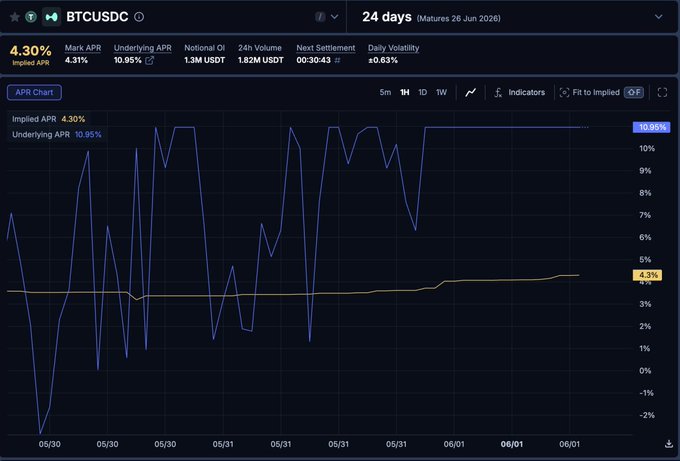Image resolution: width=680 pixels, height=461 pixels.
Task: Click the Fit to Implied target icon
Action: point(564,92)
